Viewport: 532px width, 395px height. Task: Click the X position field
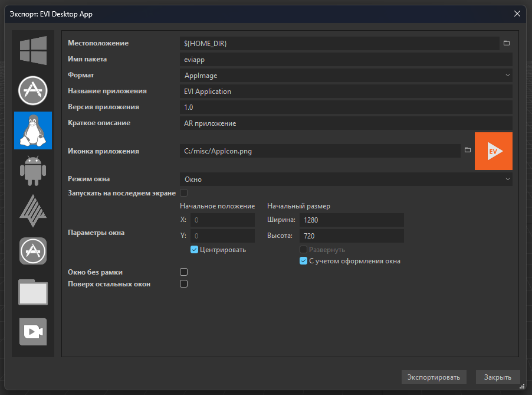222,220
